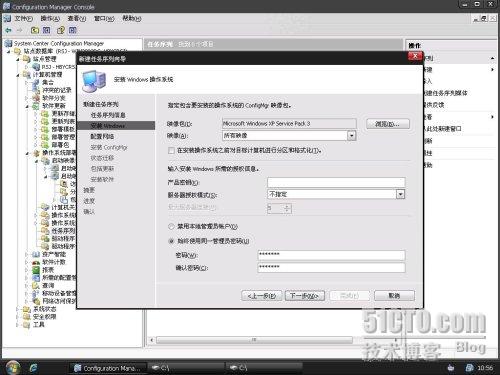Click the back arrow toolbar icon

[x=8, y=30]
